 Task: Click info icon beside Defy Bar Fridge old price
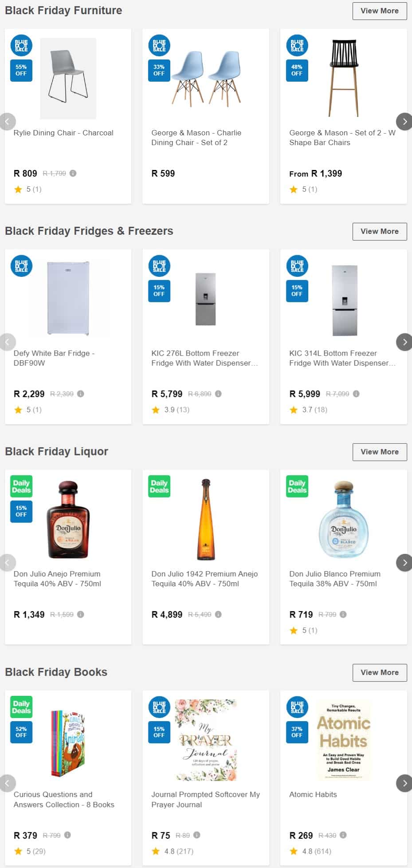coord(81,394)
